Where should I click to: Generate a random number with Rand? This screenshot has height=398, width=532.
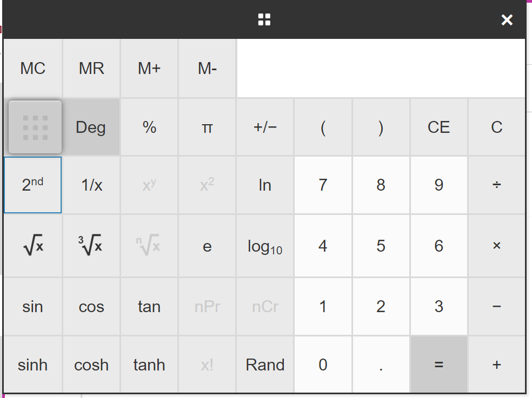point(265,365)
